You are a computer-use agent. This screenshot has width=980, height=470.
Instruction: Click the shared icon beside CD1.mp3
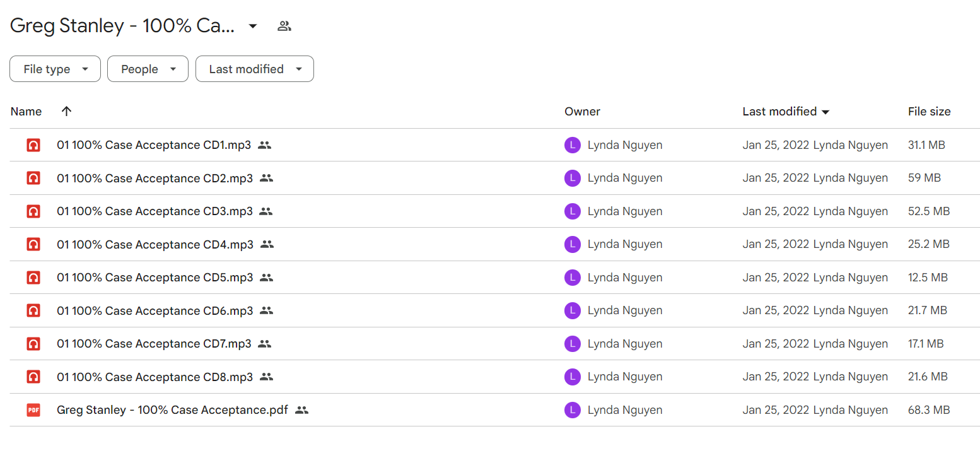click(x=264, y=145)
